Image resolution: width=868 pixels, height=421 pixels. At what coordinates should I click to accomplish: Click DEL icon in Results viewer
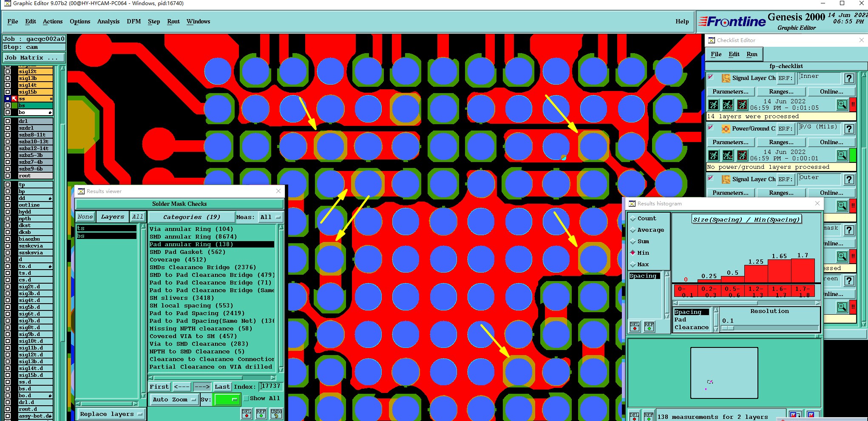(247, 413)
